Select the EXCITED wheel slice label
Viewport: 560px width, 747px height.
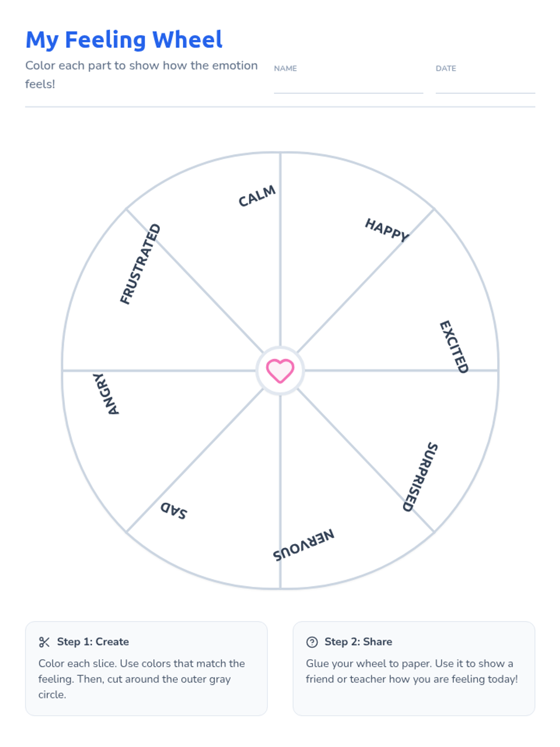(454, 346)
